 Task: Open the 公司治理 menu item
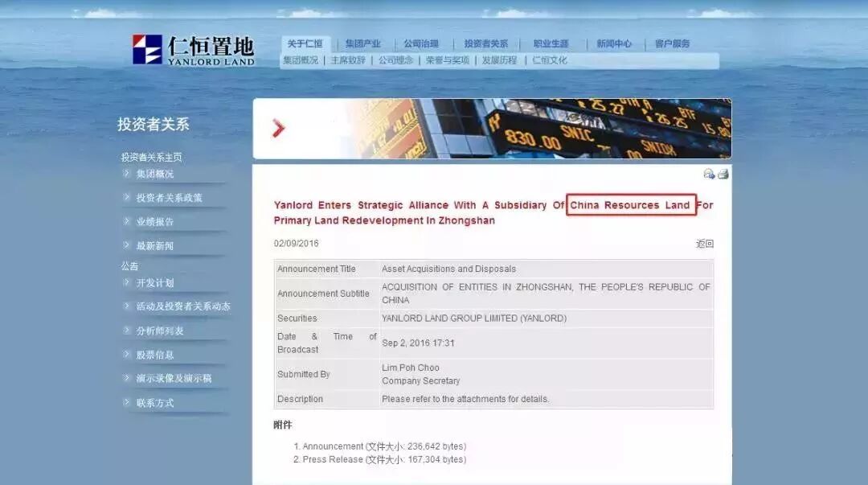(421, 43)
